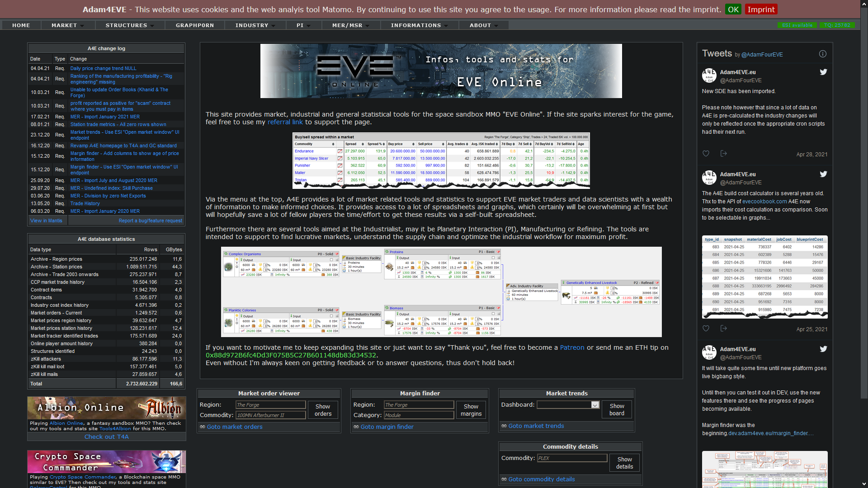Open the Patreon link
The height and width of the screenshot is (488, 868).
(572, 347)
